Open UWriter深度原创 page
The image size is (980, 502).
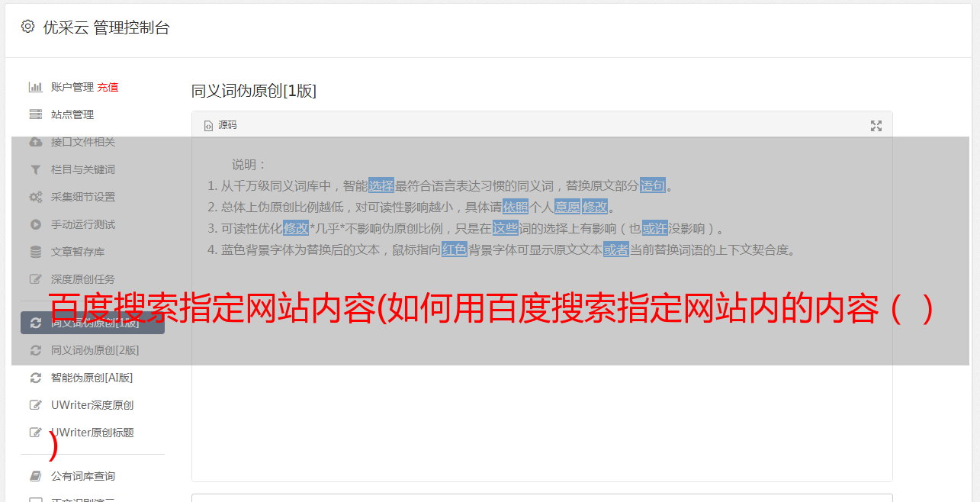pyautogui.click(x=92, y=405)
